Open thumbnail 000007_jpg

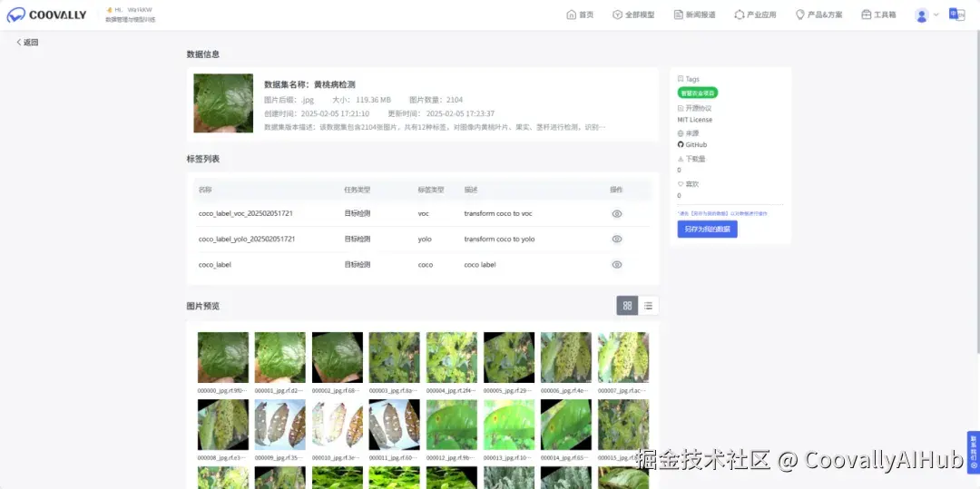(x=623, y=357)
